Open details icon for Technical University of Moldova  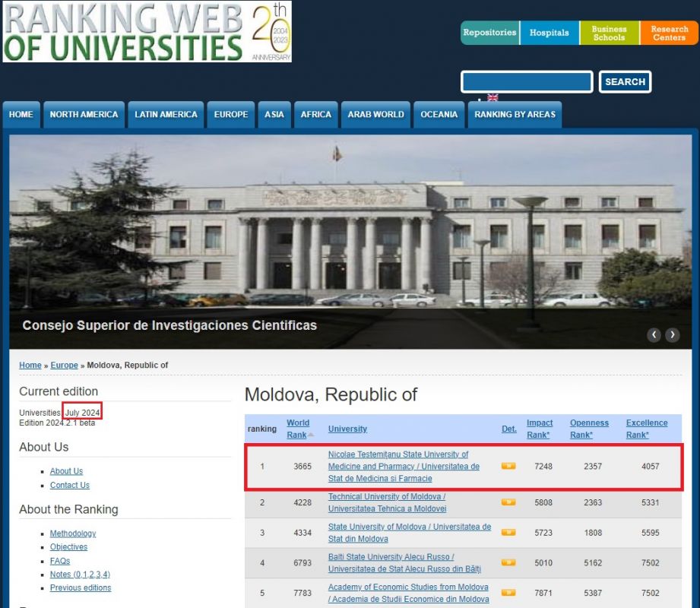[x=508, y=502]
